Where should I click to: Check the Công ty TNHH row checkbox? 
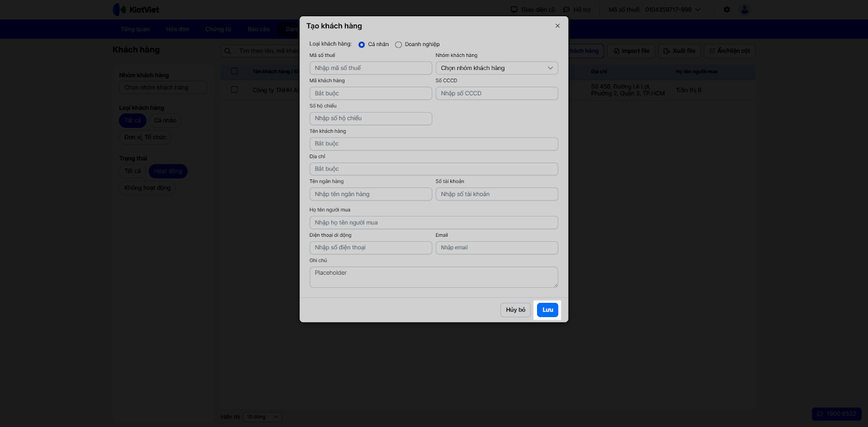point(234,89)
